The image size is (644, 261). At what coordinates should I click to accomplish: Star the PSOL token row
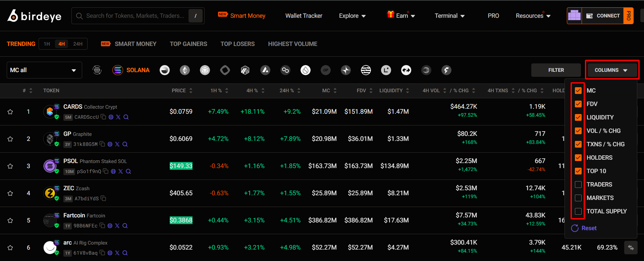pos(10,166)
